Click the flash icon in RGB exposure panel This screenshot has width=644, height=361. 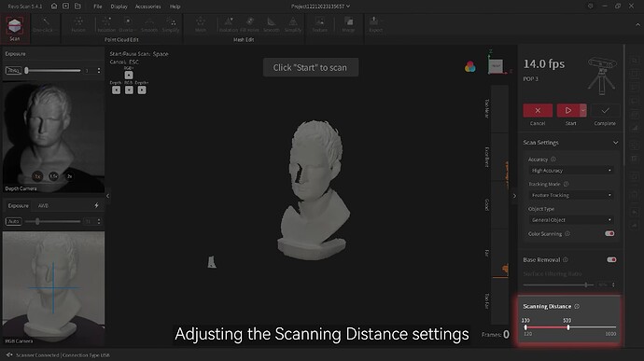96,205
